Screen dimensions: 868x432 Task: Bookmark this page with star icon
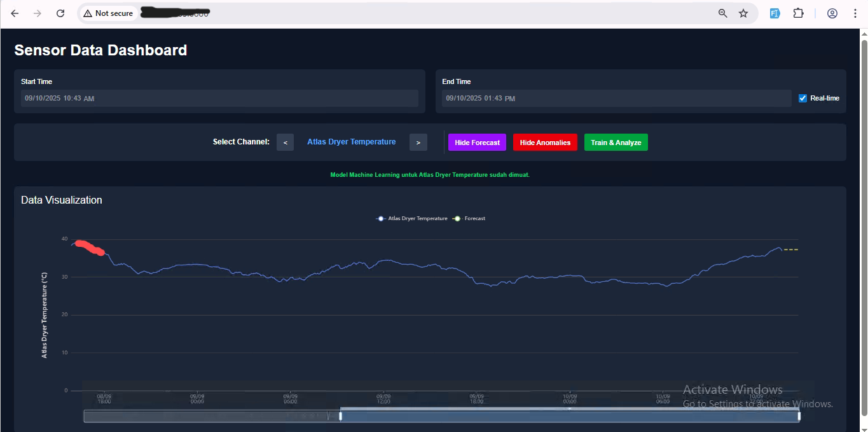point(743,13)
